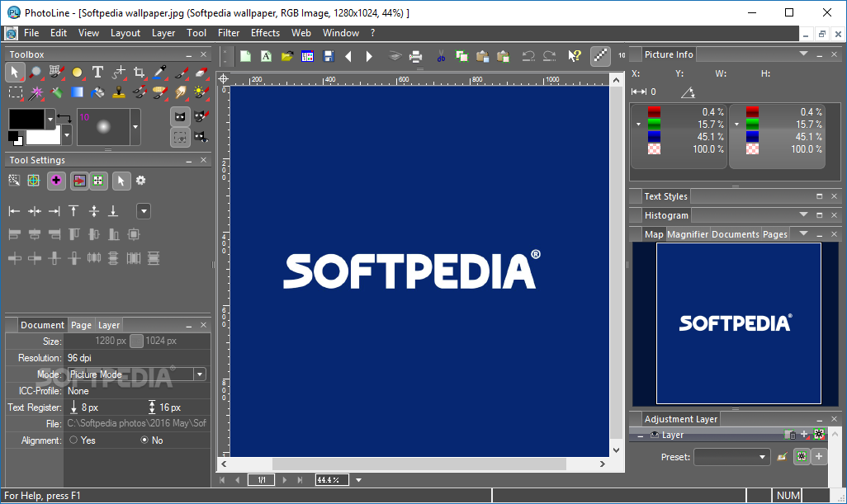Select the Gradient tool
847x504 pixels.
point(78,93)
